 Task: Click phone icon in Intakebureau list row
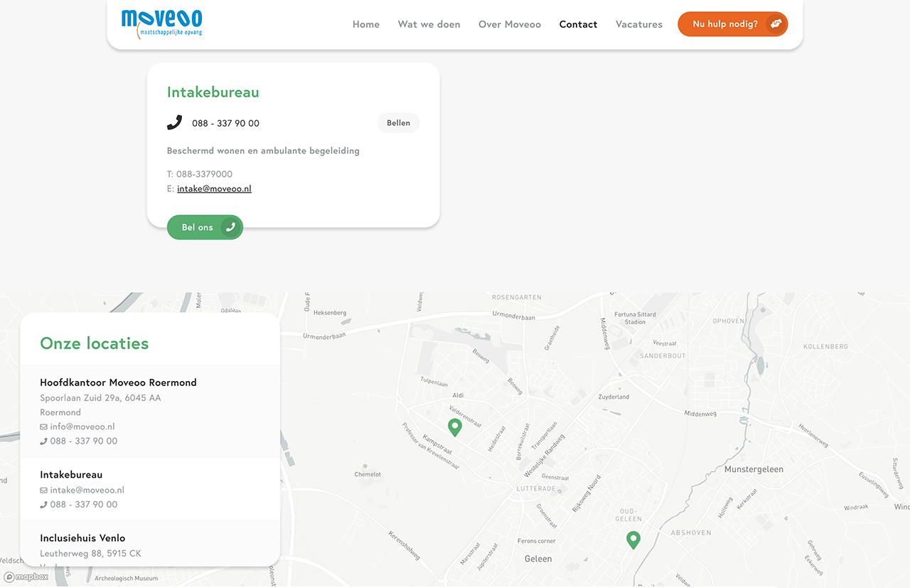(x=43, y=505)
